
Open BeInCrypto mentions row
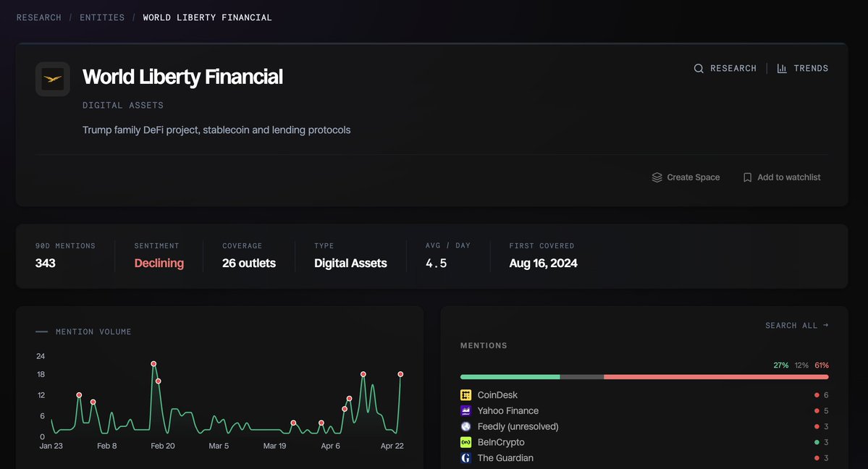click(644, 442)
